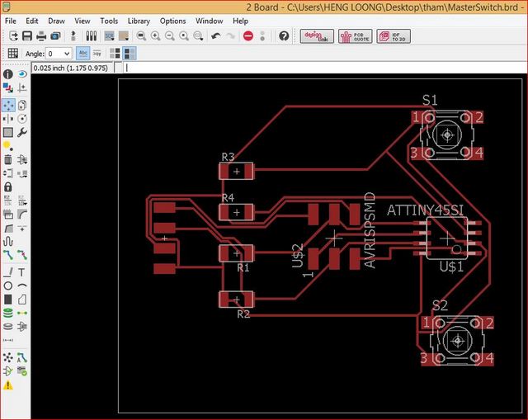Select the Show eye tool
The image size is (528, 420).
tap(22, 73)
